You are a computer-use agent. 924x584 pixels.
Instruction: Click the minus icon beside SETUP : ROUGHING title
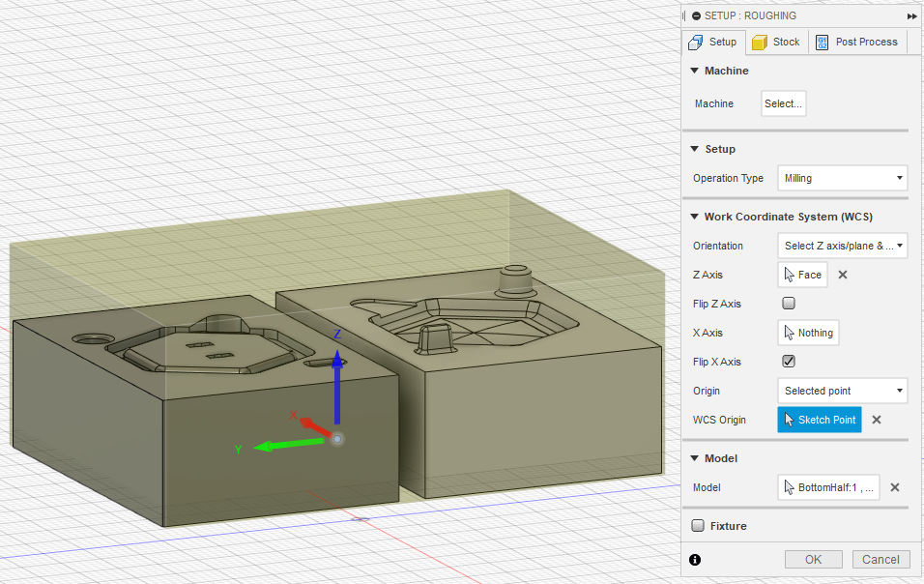697,15
